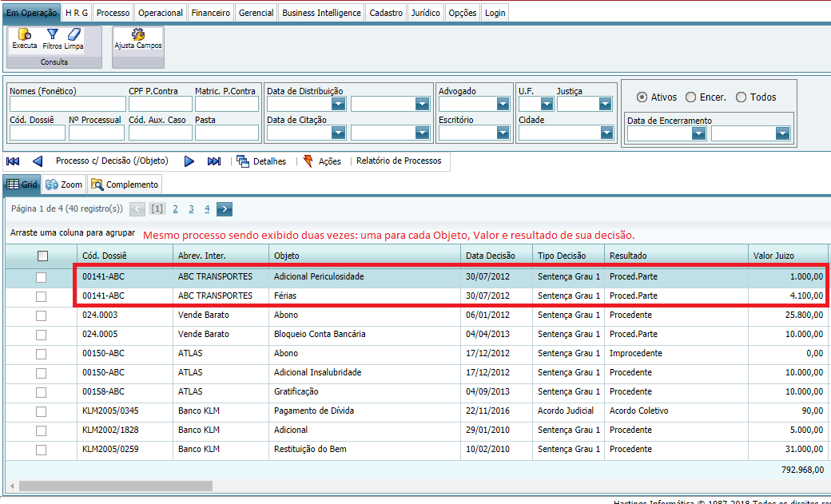Jump to last record arrow
The width and height of the screenshot is (831, 504).
click(x=214, y=161)
